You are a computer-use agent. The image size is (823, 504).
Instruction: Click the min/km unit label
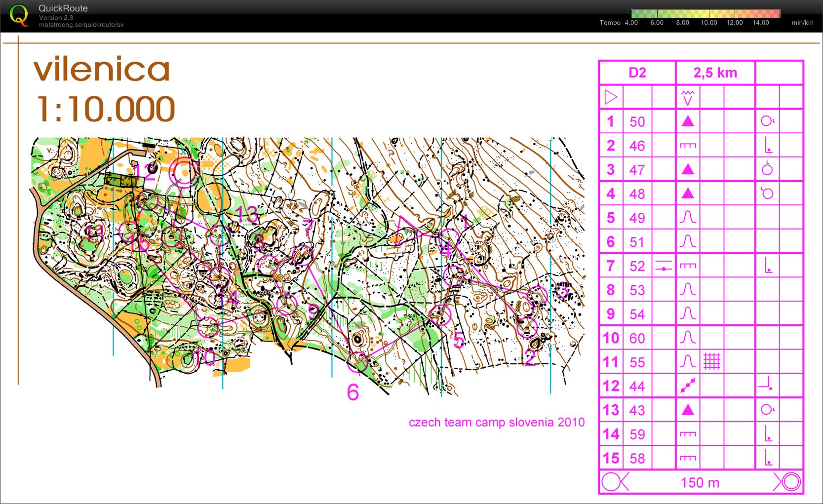pyautogui.click(x=803, y=23)
